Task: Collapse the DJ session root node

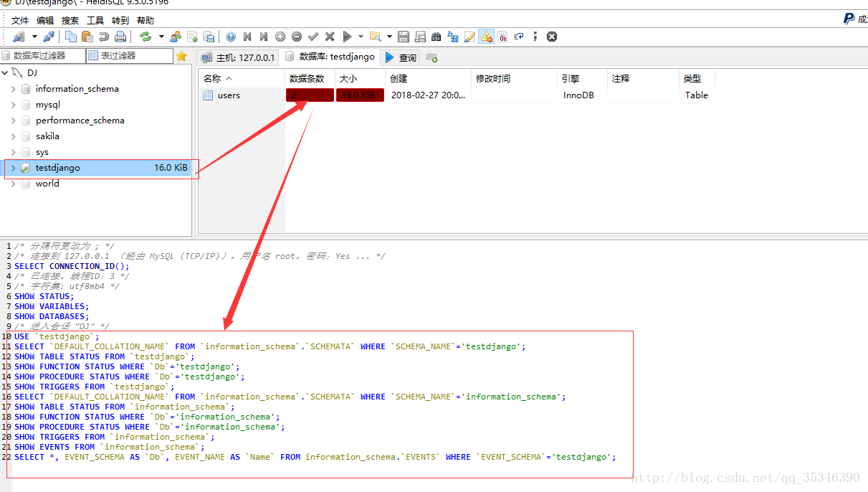Action: (4, 73)
